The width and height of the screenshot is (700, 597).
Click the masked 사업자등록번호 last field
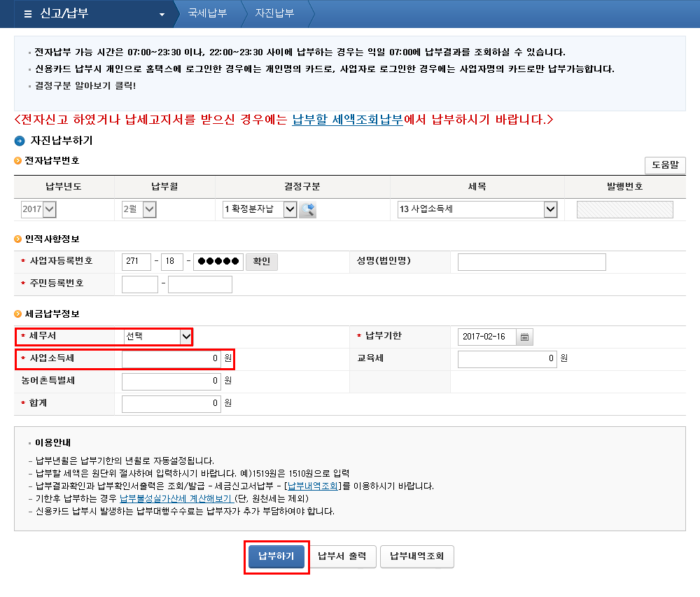point(218,262)
